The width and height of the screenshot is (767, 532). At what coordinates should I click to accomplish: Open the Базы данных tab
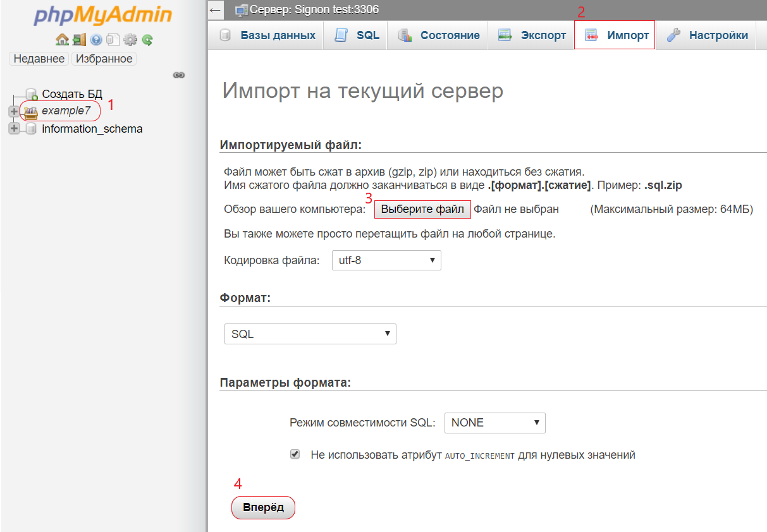coord(267,35)
